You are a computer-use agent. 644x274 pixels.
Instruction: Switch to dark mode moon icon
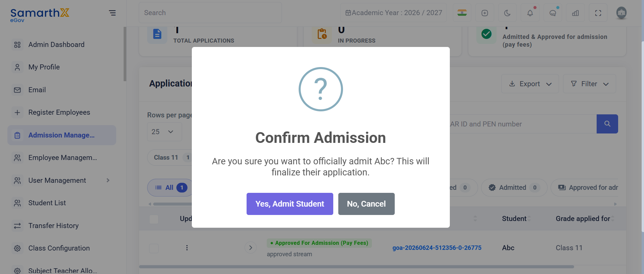point(507,13)
